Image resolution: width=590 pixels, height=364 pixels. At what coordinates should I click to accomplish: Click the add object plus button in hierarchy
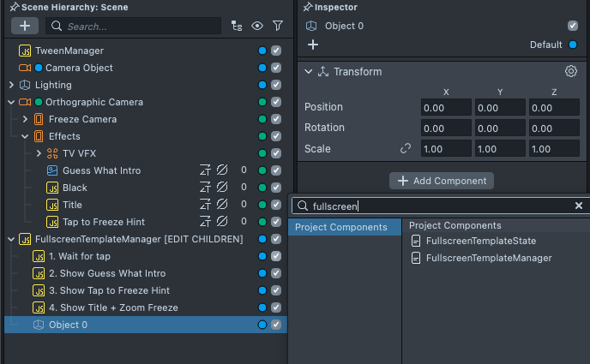coord(24,27)
